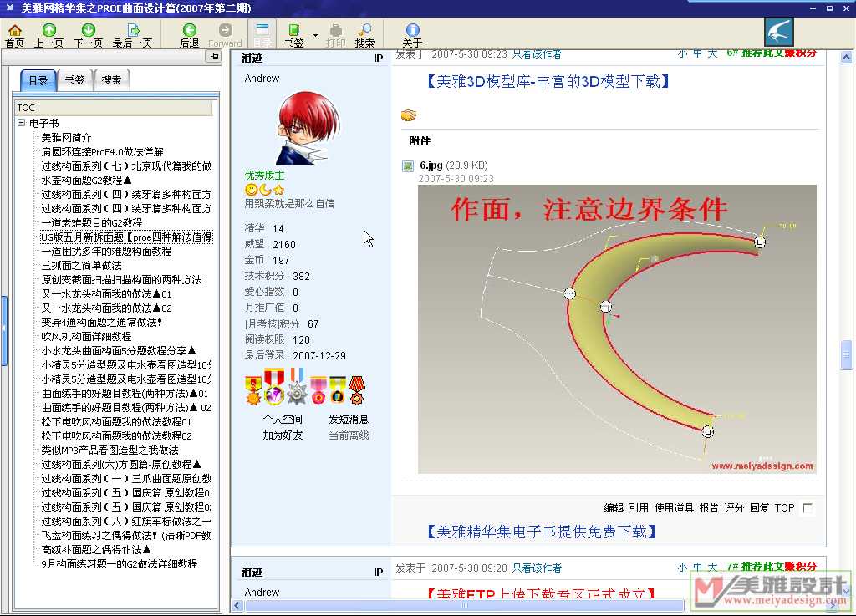
Task: Click 发短消息 to message the author
Action: [349, 419]
